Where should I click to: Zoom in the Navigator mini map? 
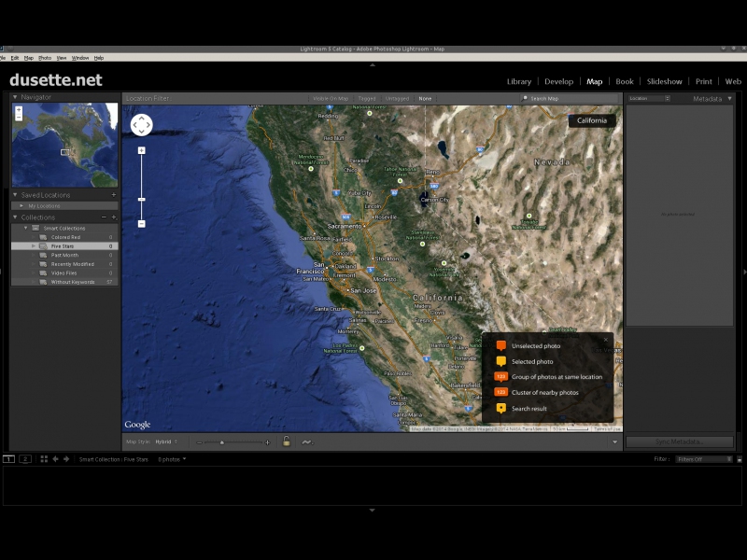pos(19,110)
